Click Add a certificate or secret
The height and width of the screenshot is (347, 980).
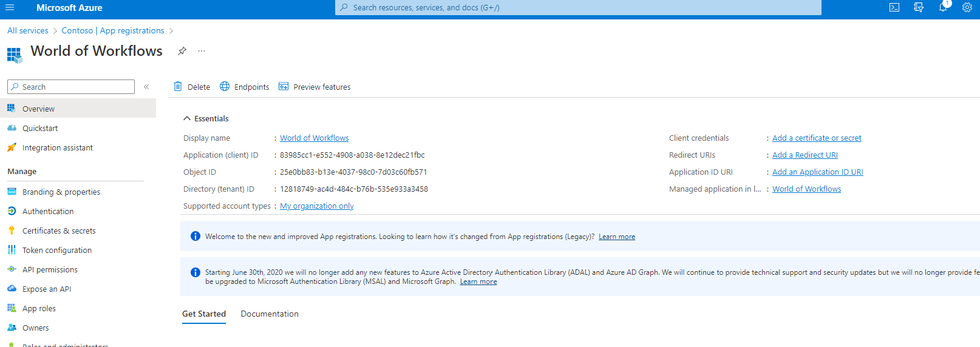coord(817,138)
